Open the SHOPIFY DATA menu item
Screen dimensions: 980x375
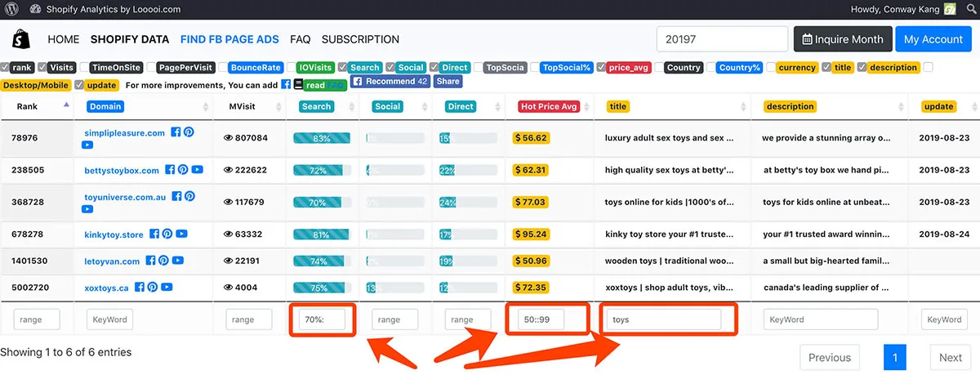click(130, 39)
